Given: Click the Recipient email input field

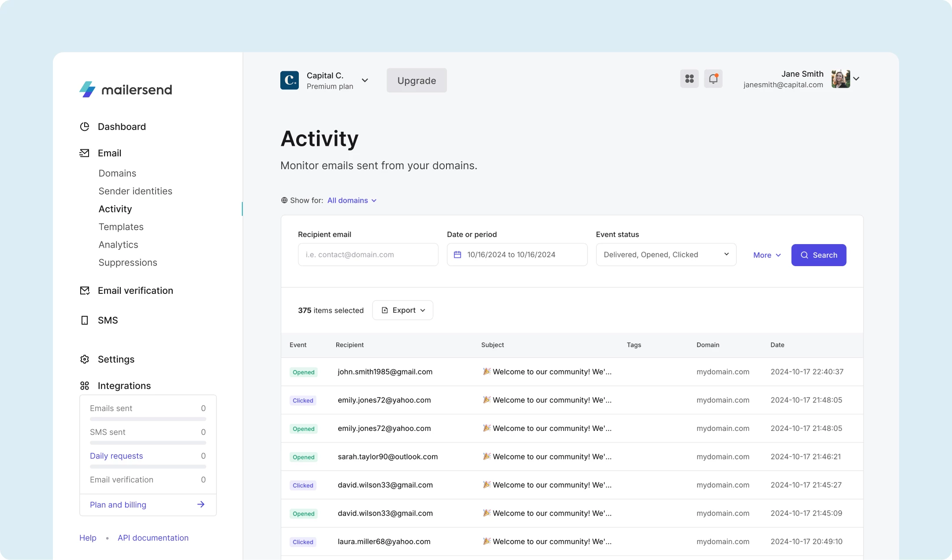Looking at the screenshot, I should (x=367, y=254).
